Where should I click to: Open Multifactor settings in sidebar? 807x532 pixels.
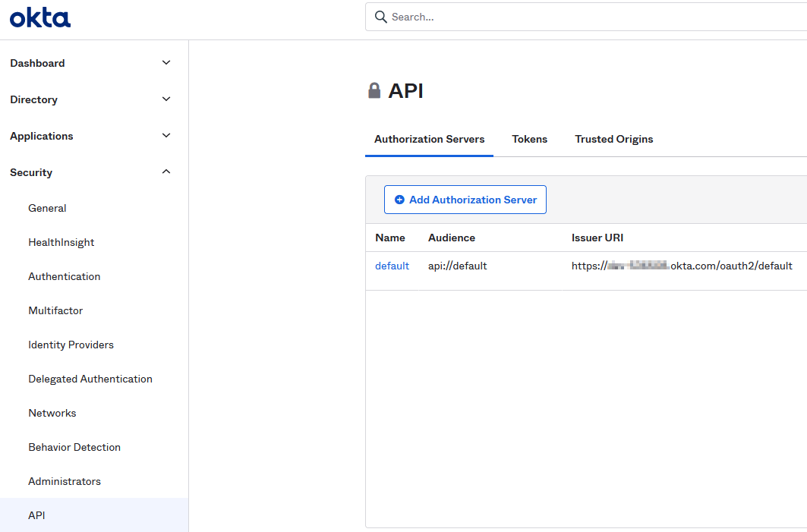point(55,310)
